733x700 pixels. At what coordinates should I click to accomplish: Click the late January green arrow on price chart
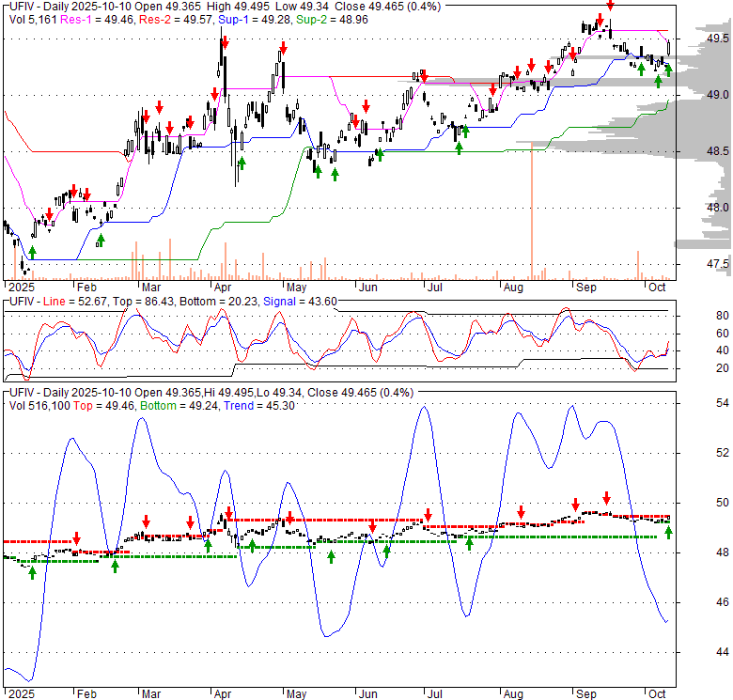point(101,241)
